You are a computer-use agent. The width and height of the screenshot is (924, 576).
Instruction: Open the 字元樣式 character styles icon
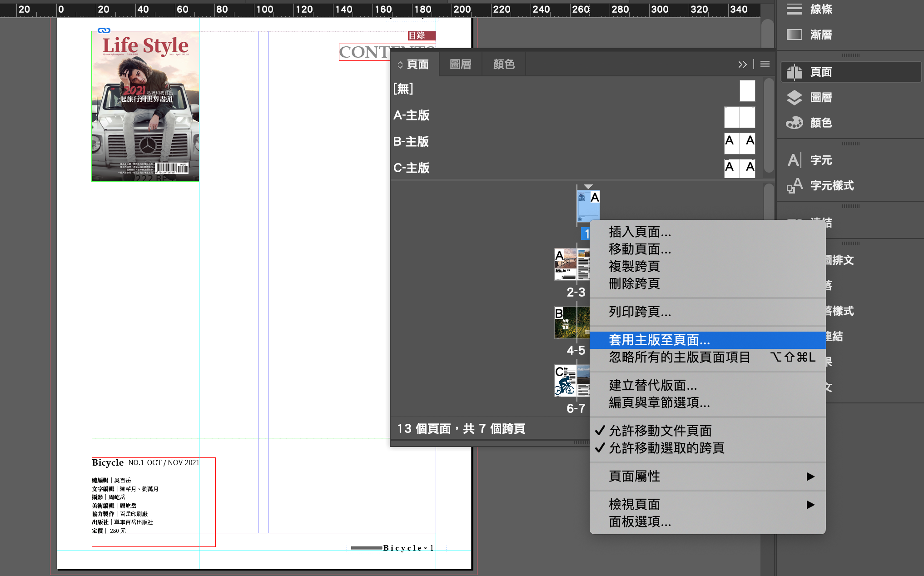(795, 185)
